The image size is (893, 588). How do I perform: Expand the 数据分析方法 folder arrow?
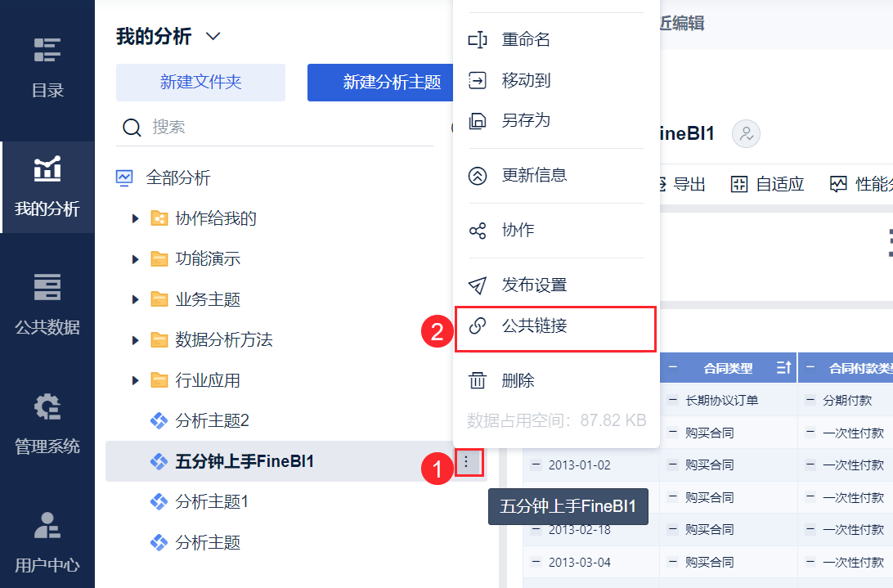(136, 340)
